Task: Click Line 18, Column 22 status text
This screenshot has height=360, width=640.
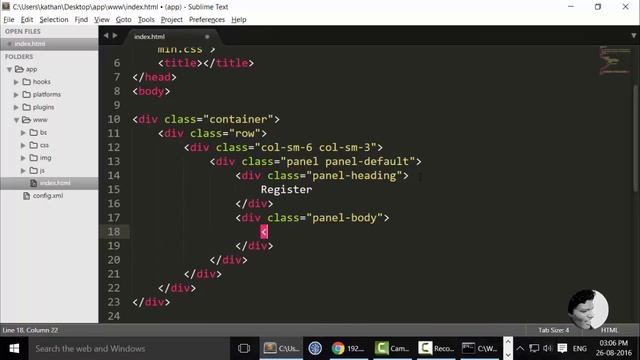Action: point(30,330)
